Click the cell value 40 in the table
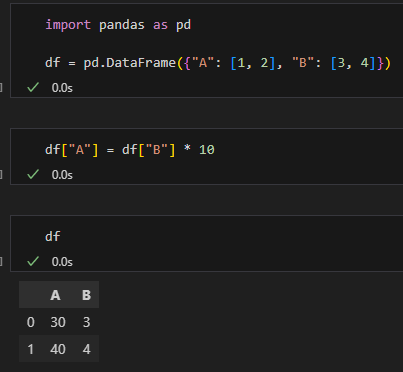 58,349
